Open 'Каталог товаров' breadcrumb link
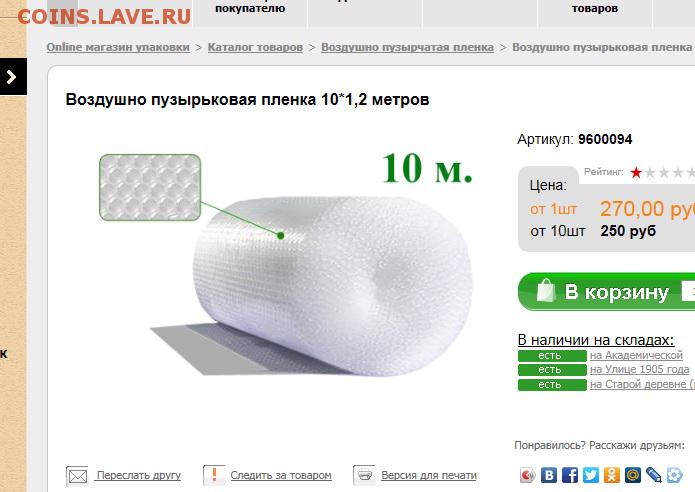The height and width of the screenshot is (492, 695). pyautogui.click(x=255, y=47)
